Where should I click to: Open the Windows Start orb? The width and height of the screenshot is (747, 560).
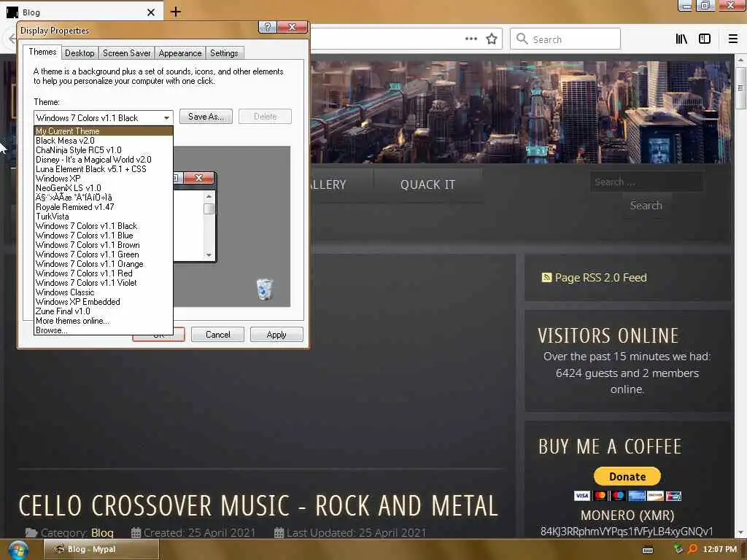(18, 550)
